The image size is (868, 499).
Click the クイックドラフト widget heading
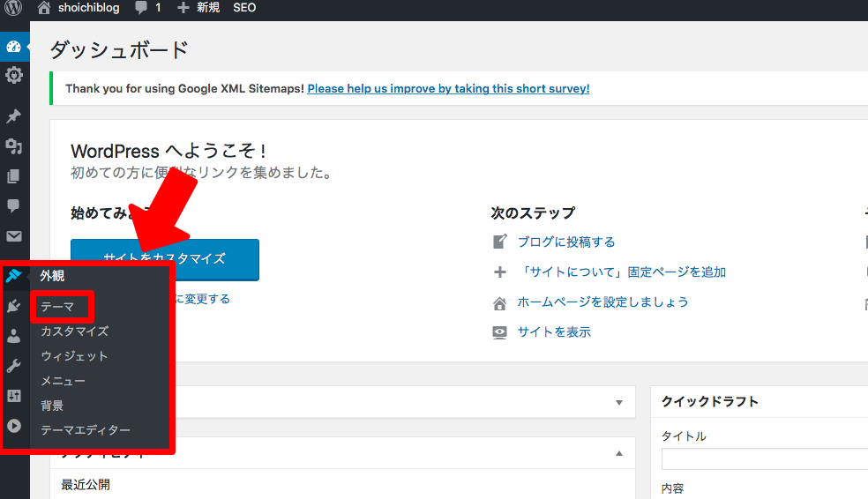coord(710,402)
